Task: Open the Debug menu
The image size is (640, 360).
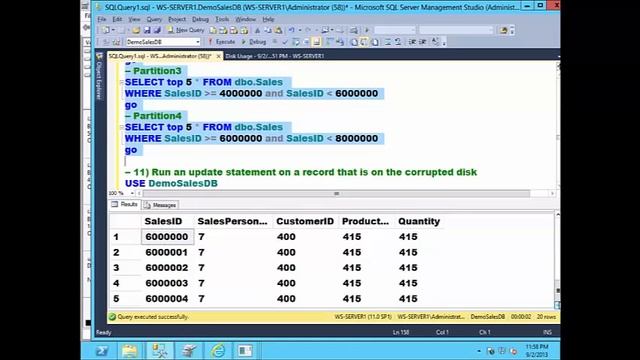Action: pyautogui.click(x=200, y=19)
